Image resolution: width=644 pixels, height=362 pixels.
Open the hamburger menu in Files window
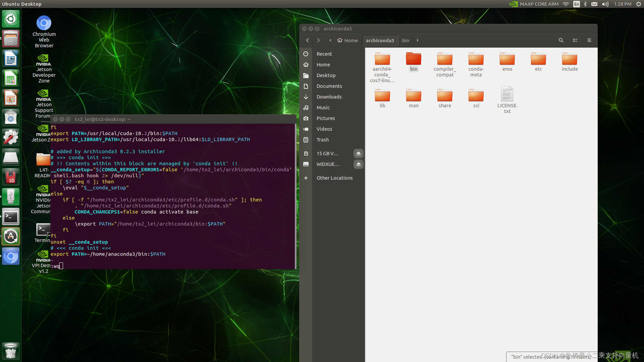pos(589,40)
